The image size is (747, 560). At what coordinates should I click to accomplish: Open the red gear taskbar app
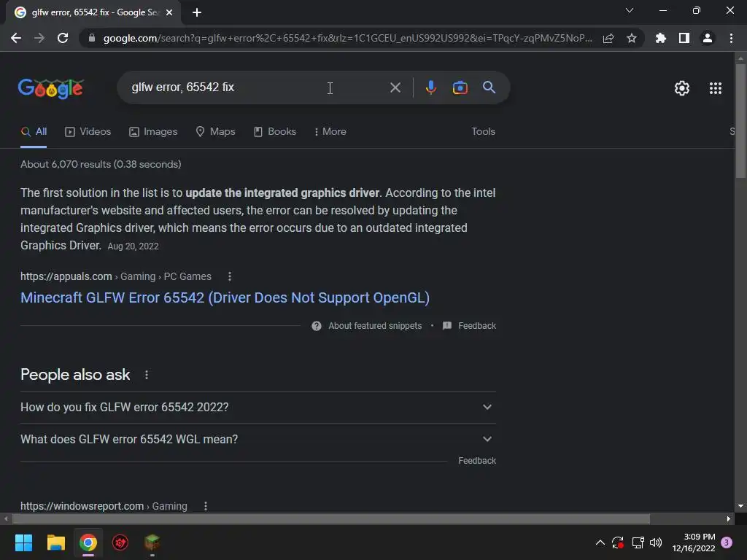pyautogui.click(x=120, y=542)
